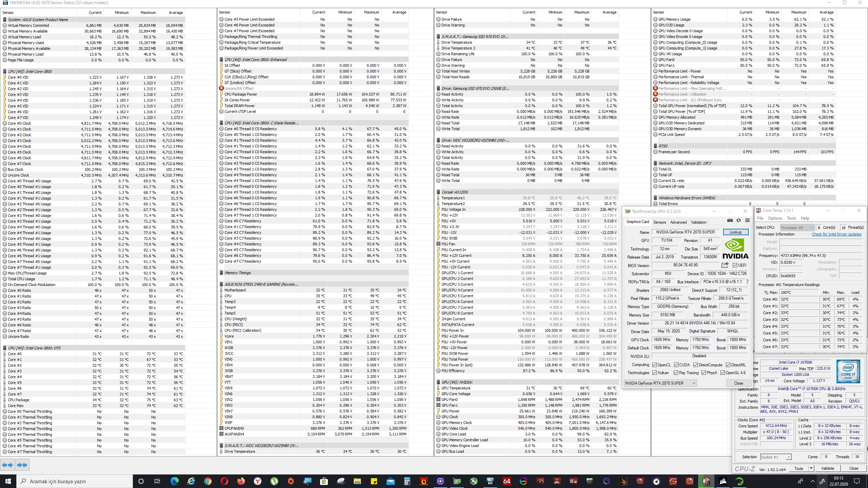Open Firefox from the taskbar

241,481
